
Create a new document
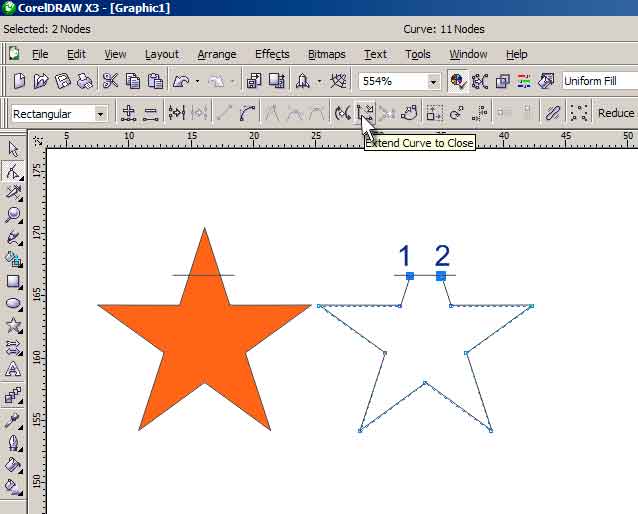19,81
